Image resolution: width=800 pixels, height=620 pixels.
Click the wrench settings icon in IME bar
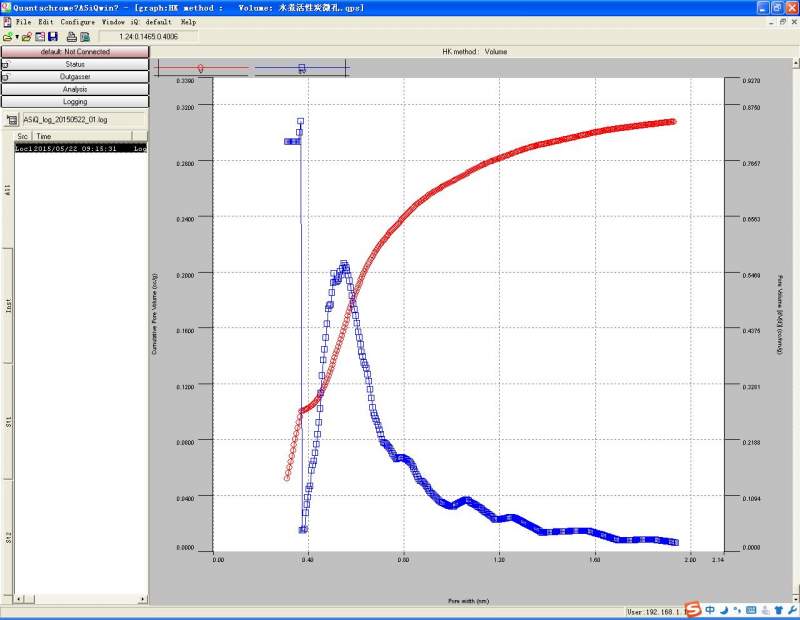(x=792, y=610)
